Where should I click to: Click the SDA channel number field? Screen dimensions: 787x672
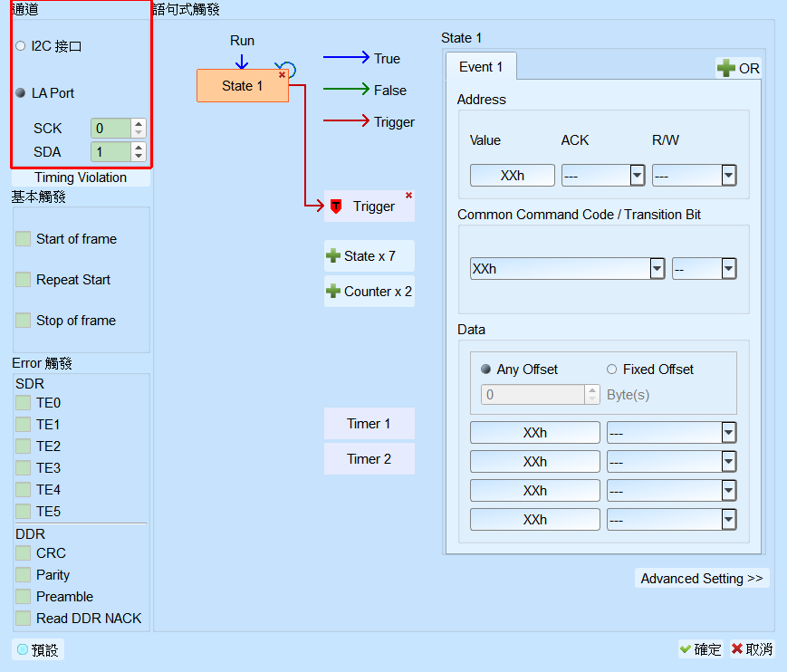110,151
